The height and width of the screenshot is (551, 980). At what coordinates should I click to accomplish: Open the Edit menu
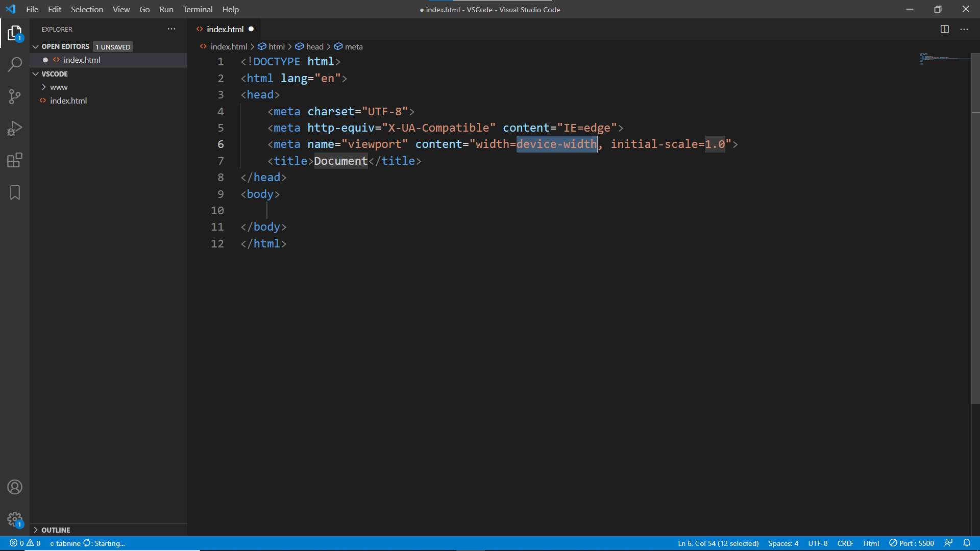55,9
